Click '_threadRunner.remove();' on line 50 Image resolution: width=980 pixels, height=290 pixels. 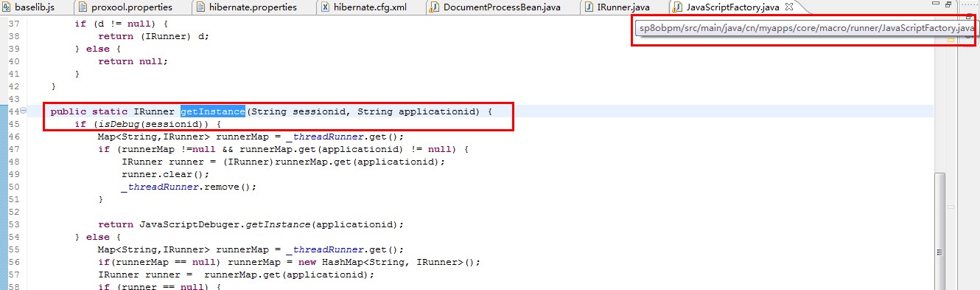tap(189, 187)
